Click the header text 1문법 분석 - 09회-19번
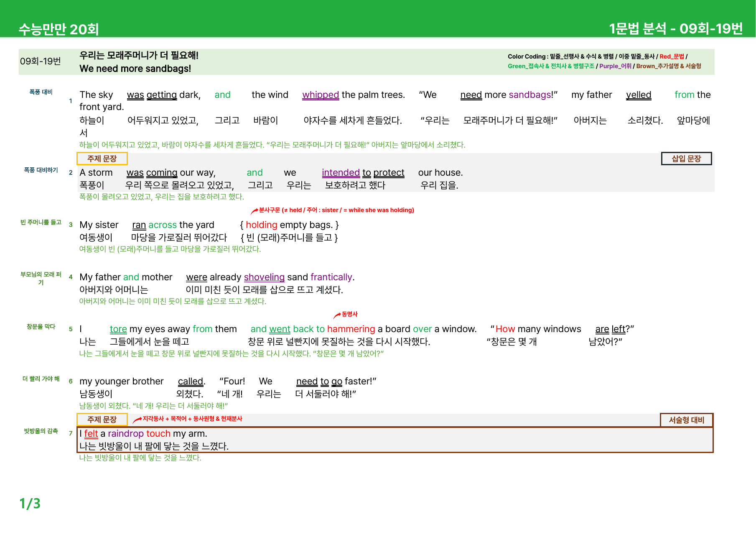756x535 pixels. (675, 28)
